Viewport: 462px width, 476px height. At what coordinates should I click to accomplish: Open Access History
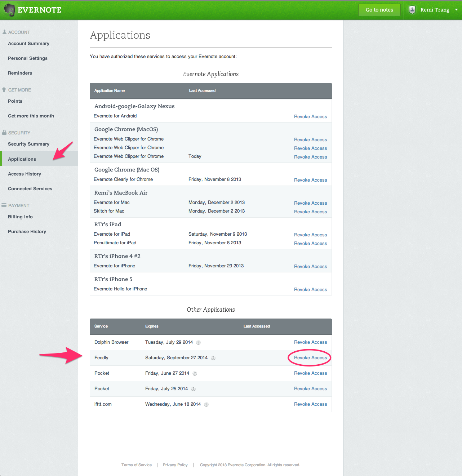coord(25,174)
